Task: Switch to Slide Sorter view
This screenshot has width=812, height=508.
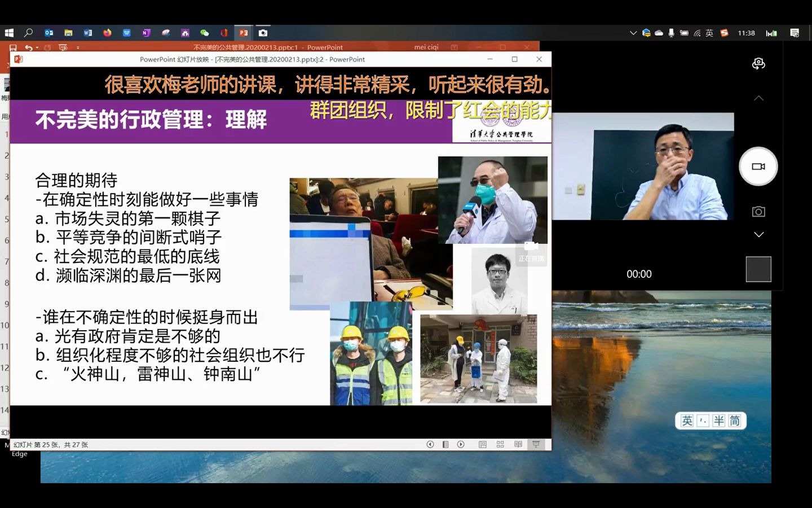Action: pos(500,444)
